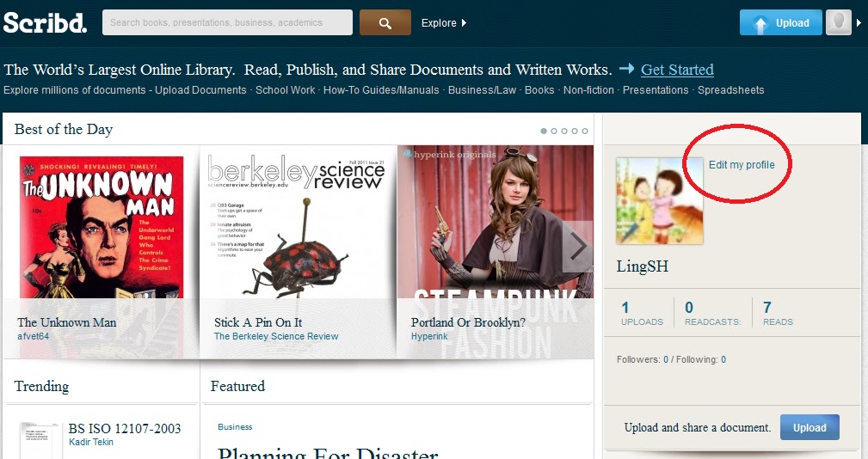Click the Featured section heading
Screen dimensions: 868x459
(x=237, y=386)
